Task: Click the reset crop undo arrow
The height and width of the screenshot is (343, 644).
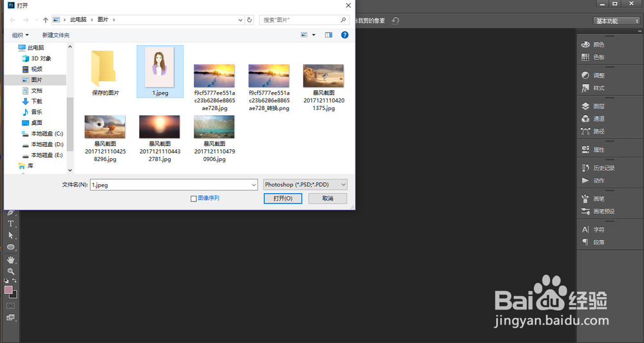Action: click(395, 21)
